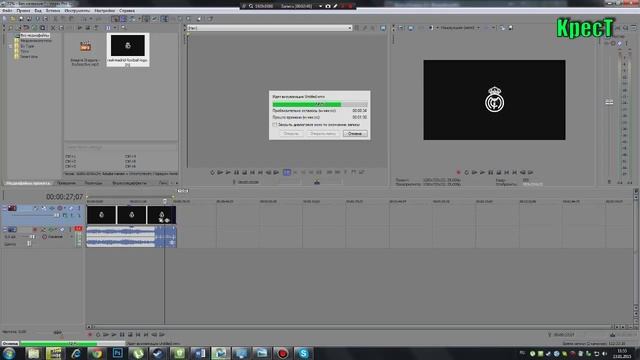Click right tab-scroll arrow in media panel
Image resolution: width=640 pixels, height=360 pixels.
pyautogui.click(x=177, y=183)
